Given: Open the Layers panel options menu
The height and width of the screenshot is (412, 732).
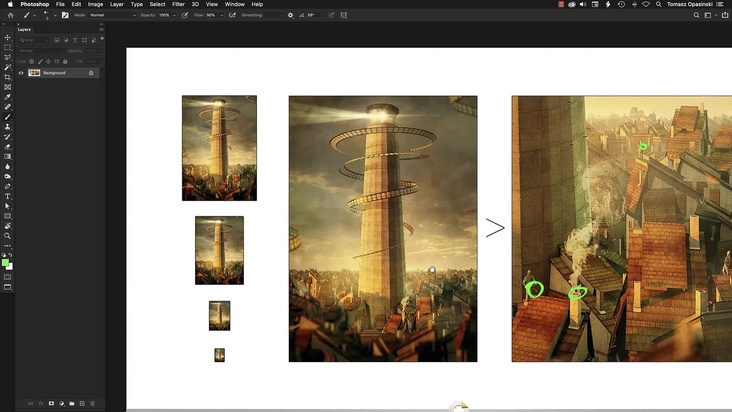Looking at the screenshot, I should pyautogui.click(x=101, y=29).
